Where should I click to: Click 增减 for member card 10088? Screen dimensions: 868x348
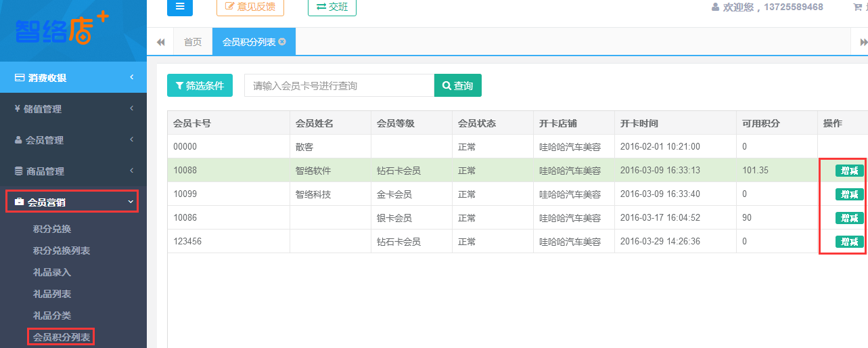coord(849,171)
